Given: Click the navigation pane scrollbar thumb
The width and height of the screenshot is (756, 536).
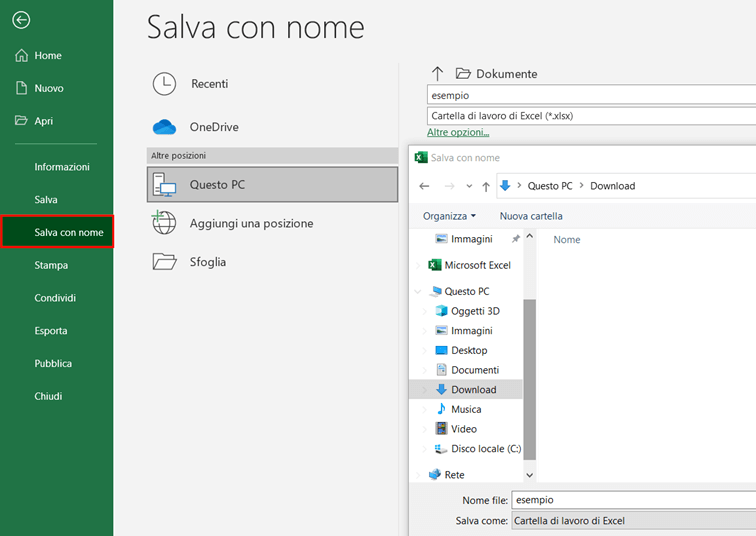Looking at the screenshot, I should click(529, 379).
